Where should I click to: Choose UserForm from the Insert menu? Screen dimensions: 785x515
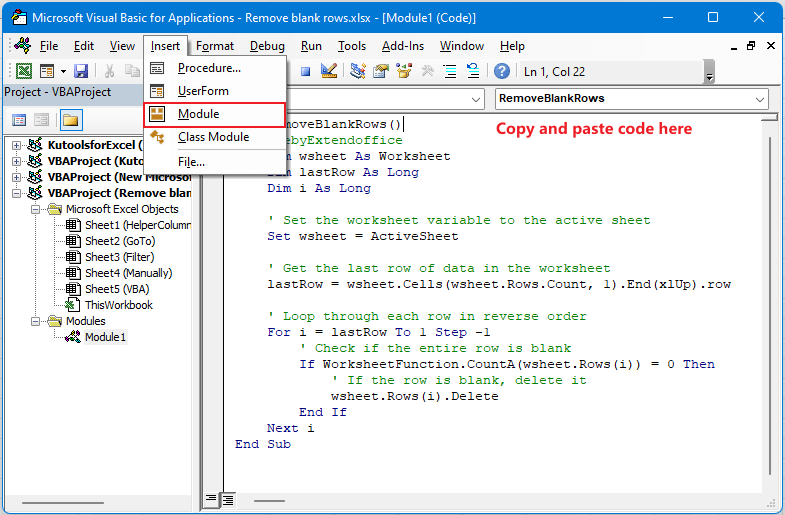[215, 91]
